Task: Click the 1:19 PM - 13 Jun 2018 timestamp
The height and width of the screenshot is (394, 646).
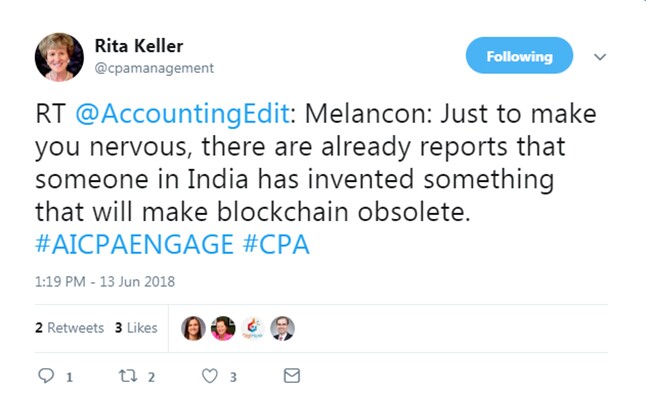Action: pos(105,281)
